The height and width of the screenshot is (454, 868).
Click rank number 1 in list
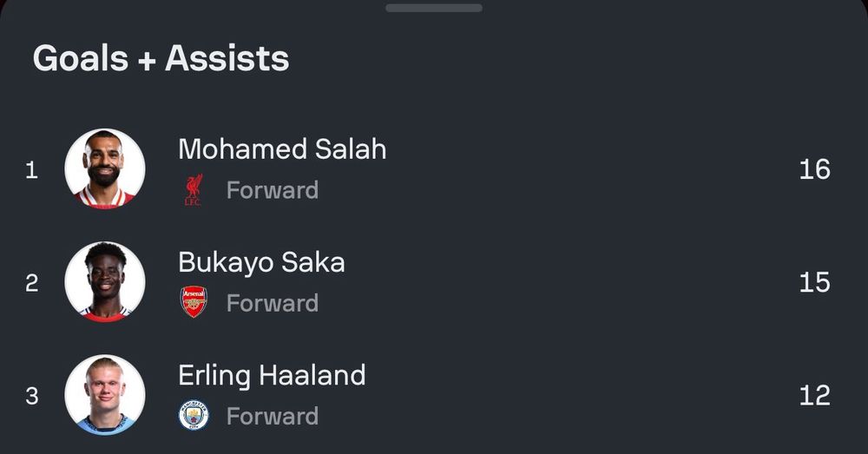click(31, 170)
